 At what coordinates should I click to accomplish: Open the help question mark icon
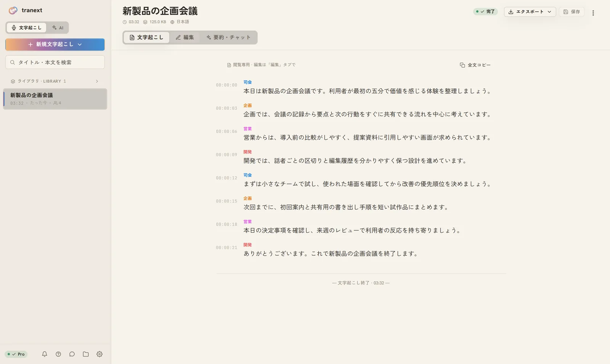58,354
